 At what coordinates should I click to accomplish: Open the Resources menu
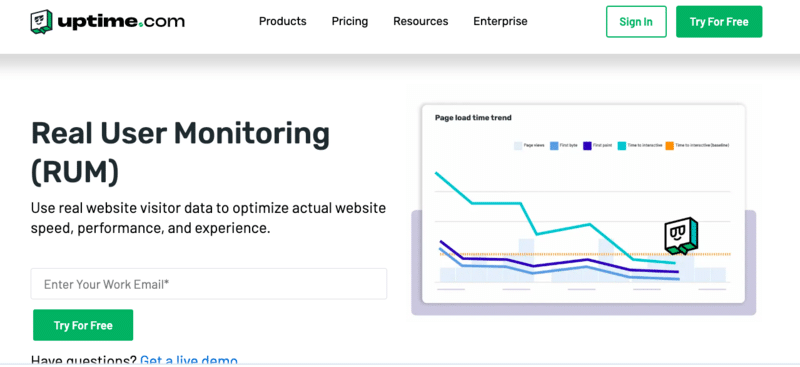[x=420, y=21]
